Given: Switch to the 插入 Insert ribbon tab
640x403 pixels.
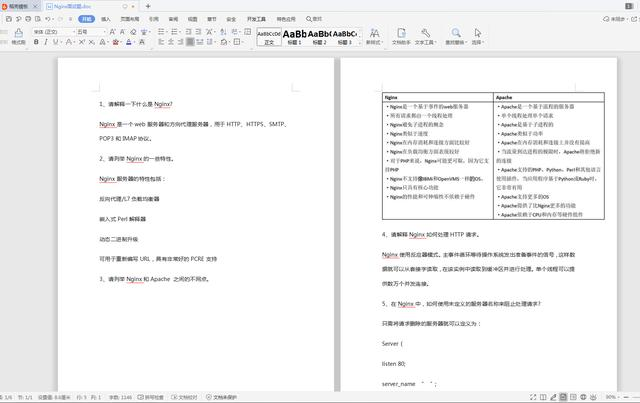Looking at the screenshot, I should point(106,19).
